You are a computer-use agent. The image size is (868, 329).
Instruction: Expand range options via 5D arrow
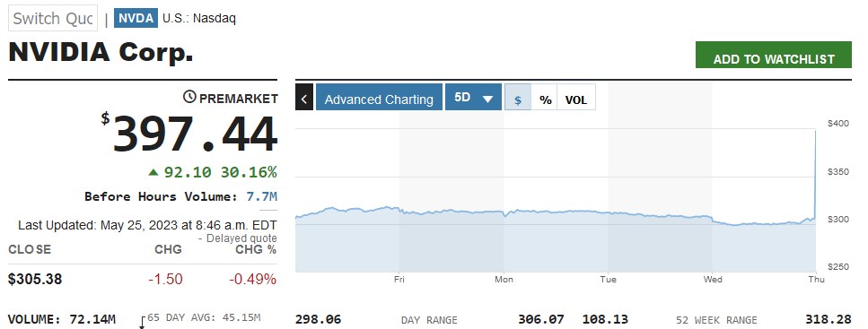pyautogui.click(x=487, y=99)
